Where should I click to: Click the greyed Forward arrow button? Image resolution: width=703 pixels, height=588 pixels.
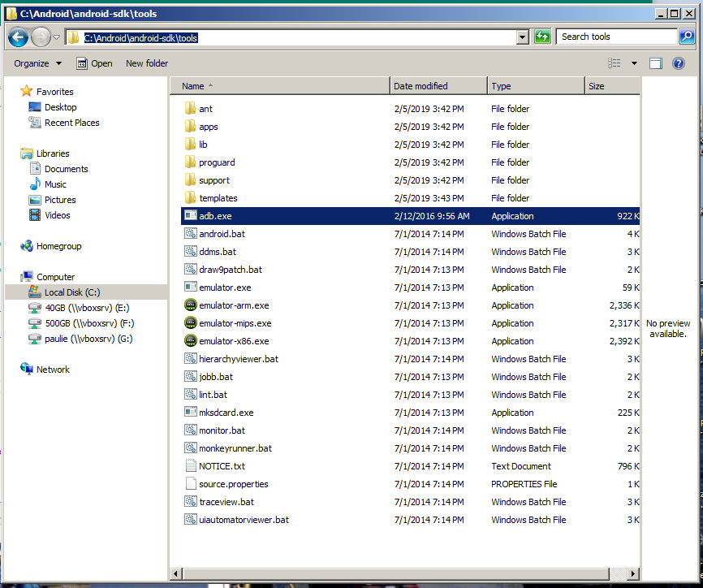coord(41,37)
